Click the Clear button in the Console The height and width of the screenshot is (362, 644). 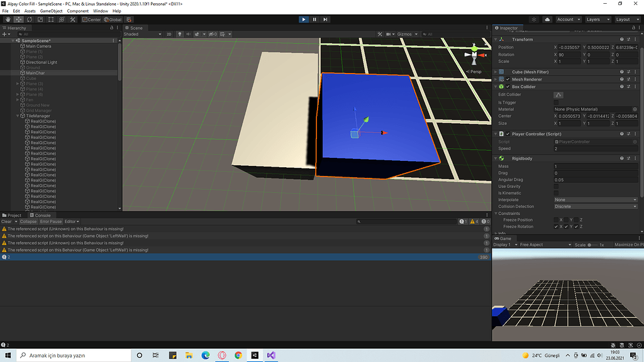tap(7, 221)
